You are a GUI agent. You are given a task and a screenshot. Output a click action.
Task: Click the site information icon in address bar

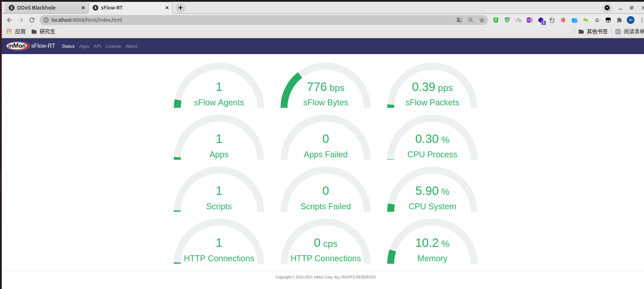coord(46,20)
